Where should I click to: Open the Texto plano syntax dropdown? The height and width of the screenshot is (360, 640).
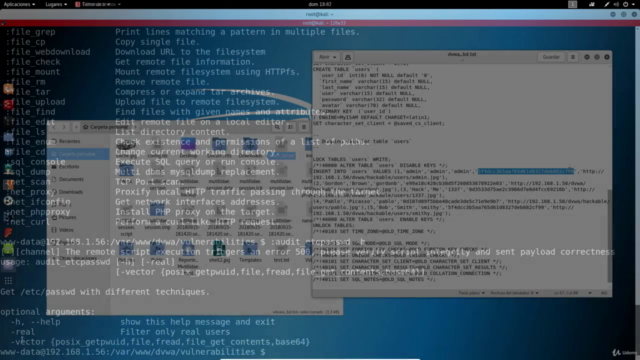[x=471, y=293]
